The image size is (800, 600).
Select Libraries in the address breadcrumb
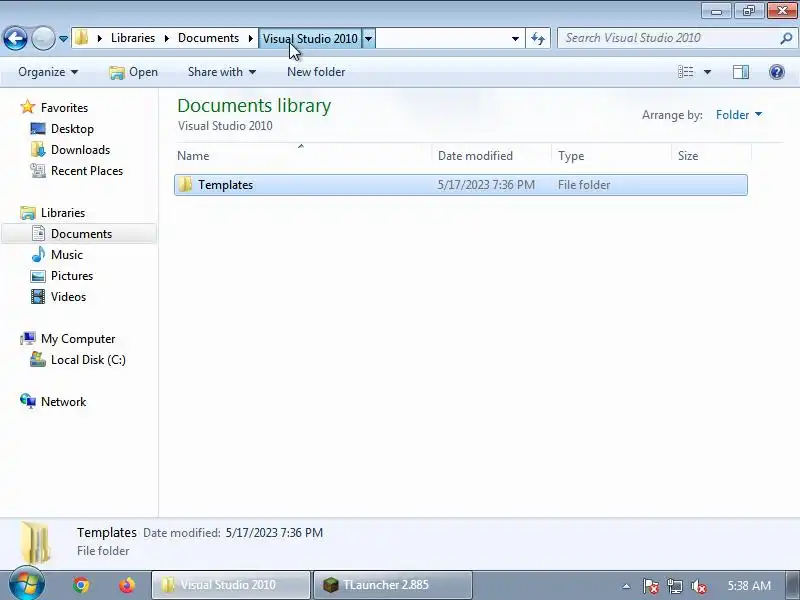tap(133, 38)
